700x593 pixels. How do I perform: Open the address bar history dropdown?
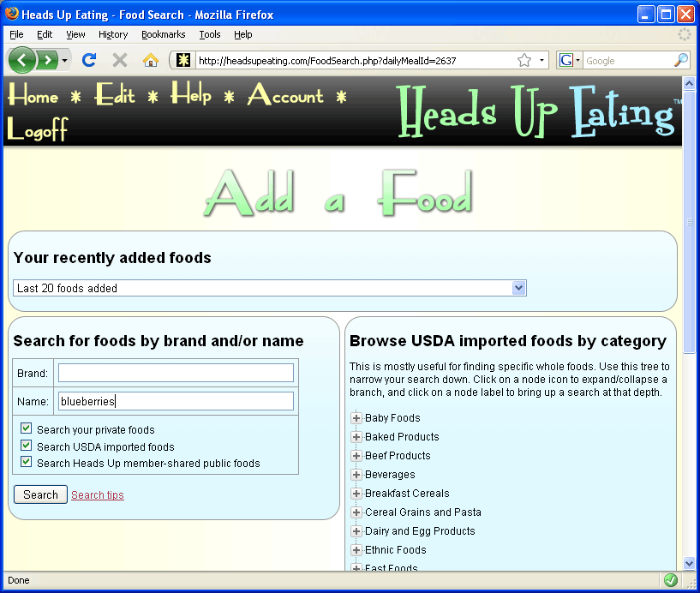[542, 60]
